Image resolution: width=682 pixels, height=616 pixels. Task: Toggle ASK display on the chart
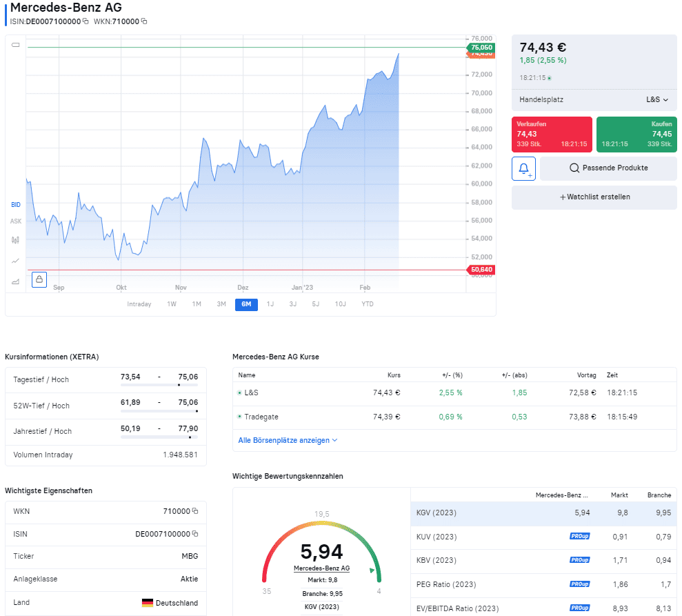tap(14, 221)
